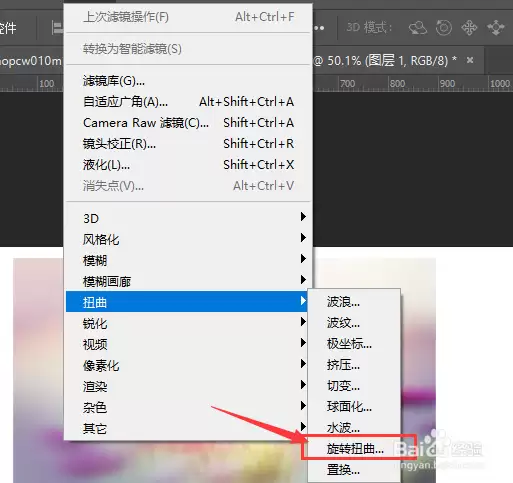513x483 pixels.
Task: Expand the 3D filter submenu
Action: [x=188, y=218]
